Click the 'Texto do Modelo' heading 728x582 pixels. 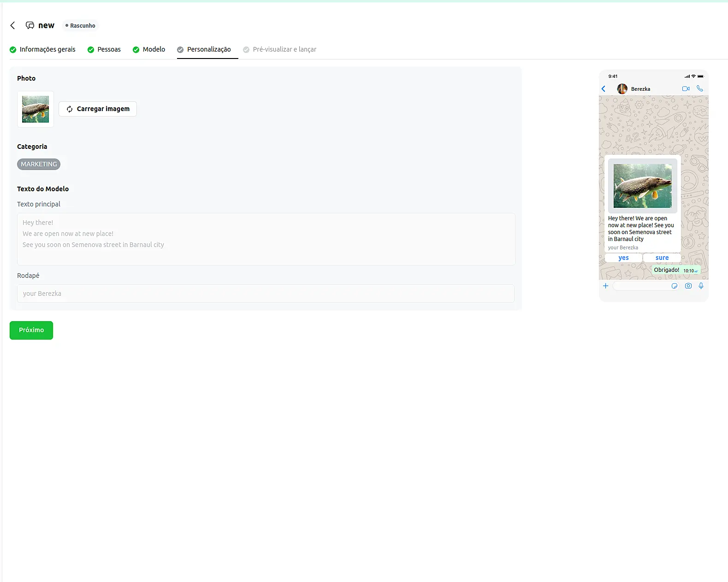tap(43, 189)
